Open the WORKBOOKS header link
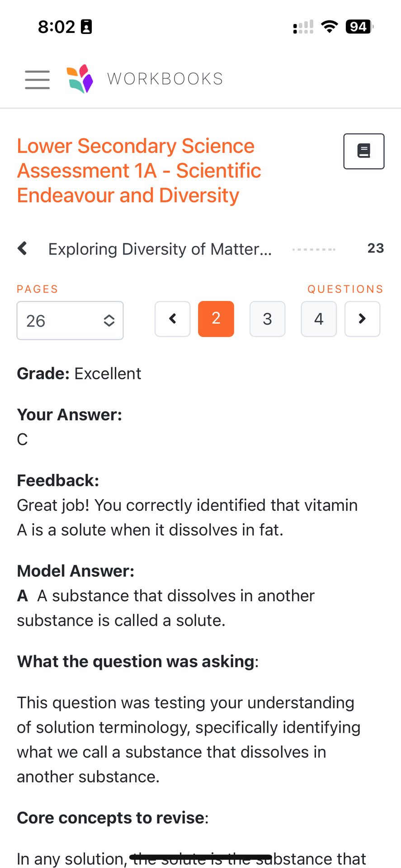 [x=165, y=79]
